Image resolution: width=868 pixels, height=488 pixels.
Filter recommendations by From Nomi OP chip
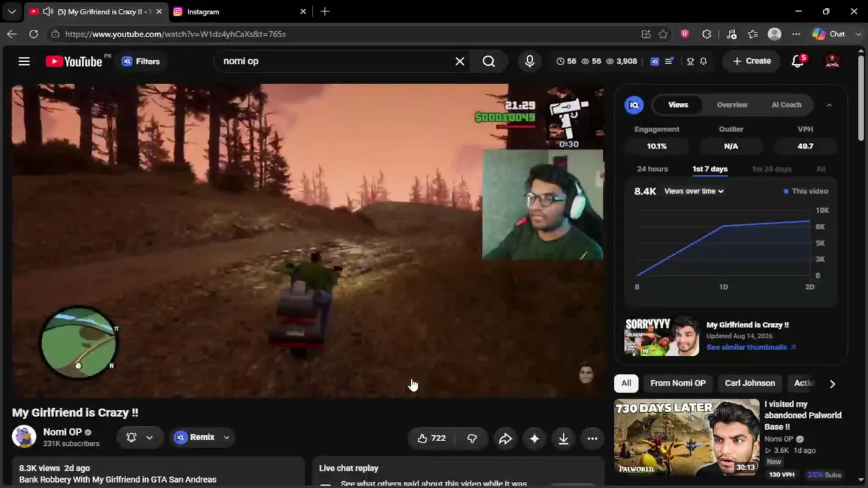[678, 384]
